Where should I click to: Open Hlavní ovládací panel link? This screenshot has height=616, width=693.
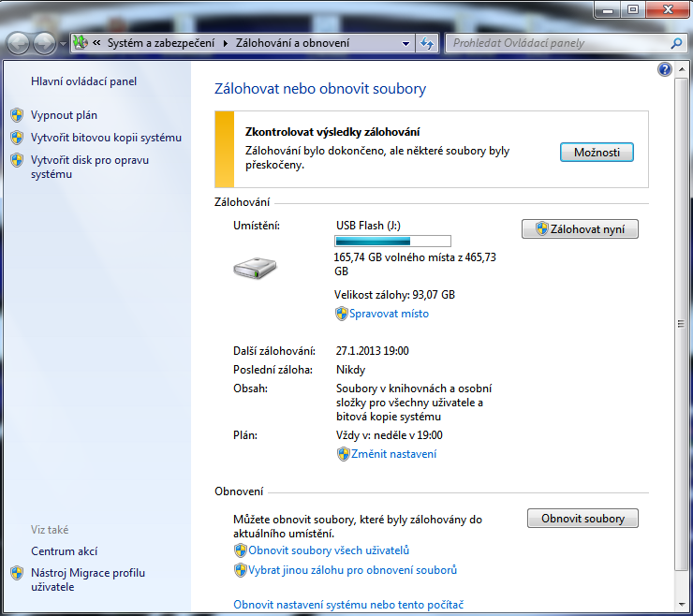click(x=83, y=81)
